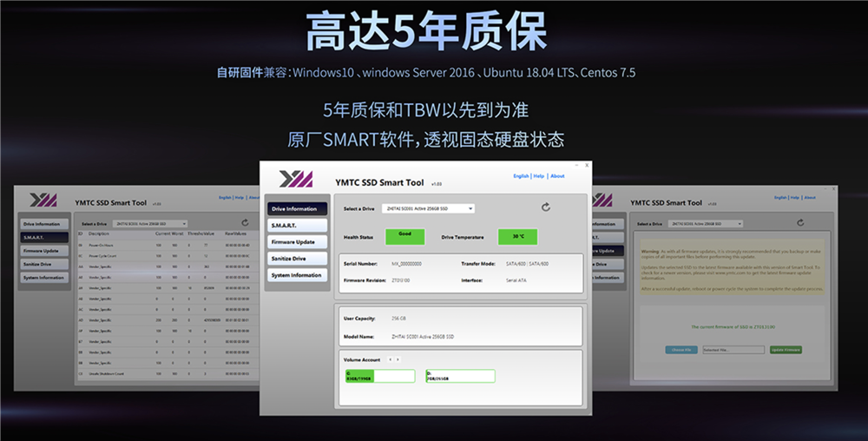Viewport: 868px width, 441px height.
Task: Select Sanitize Drive in the left window
Action: (x=45, y=264)
